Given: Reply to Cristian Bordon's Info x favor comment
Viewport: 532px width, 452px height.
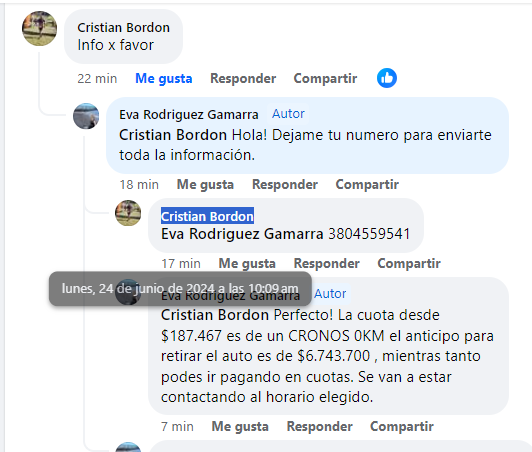Looking at the screenshot, I should point(243,78).
